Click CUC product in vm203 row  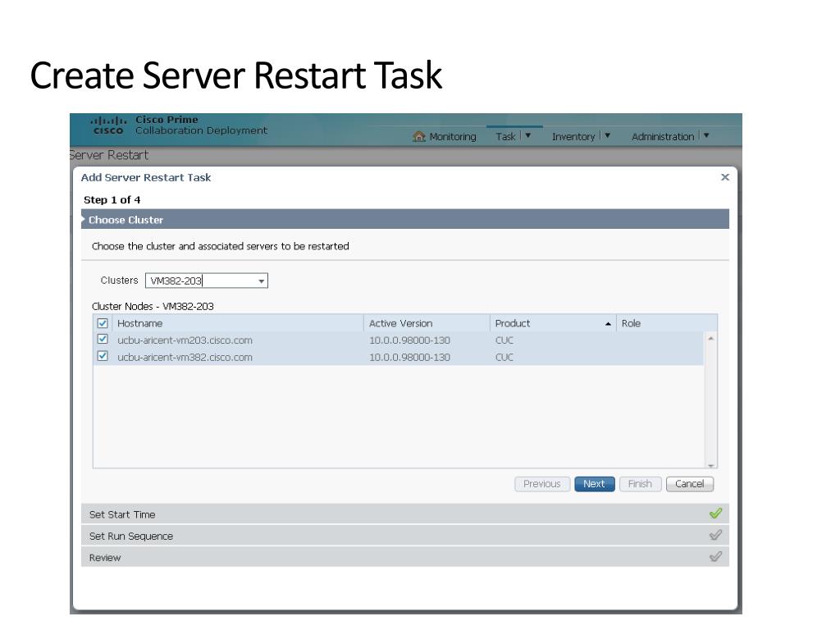504,340
